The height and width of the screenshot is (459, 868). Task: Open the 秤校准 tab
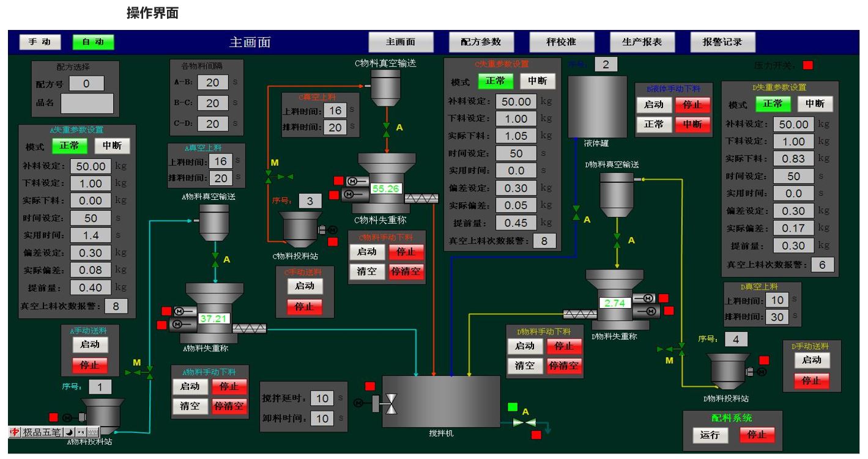(x=561, y=42)
